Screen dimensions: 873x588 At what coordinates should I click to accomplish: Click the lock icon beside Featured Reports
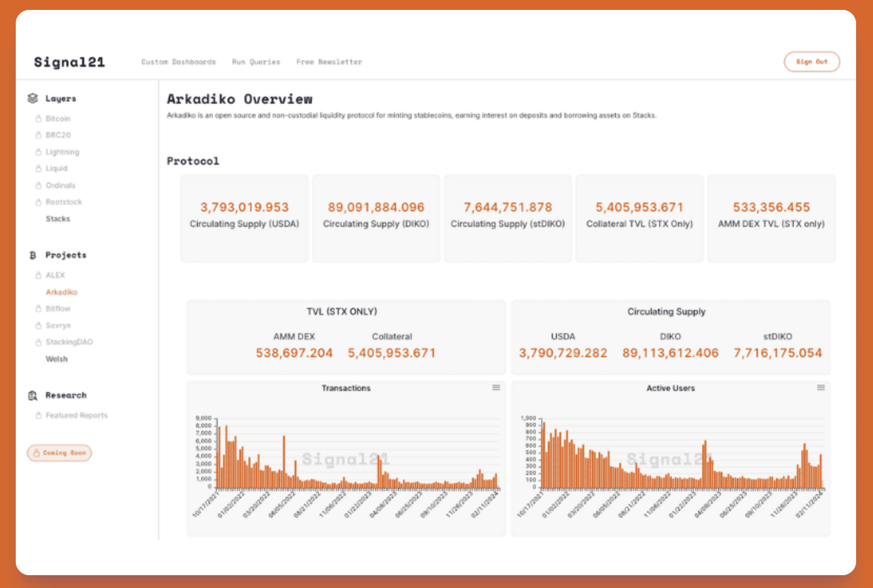39,415
